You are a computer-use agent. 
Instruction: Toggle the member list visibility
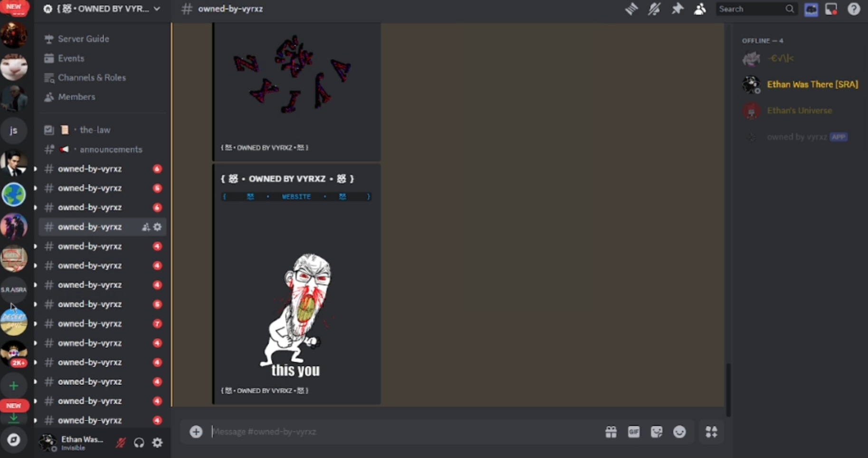pos(700,9)
